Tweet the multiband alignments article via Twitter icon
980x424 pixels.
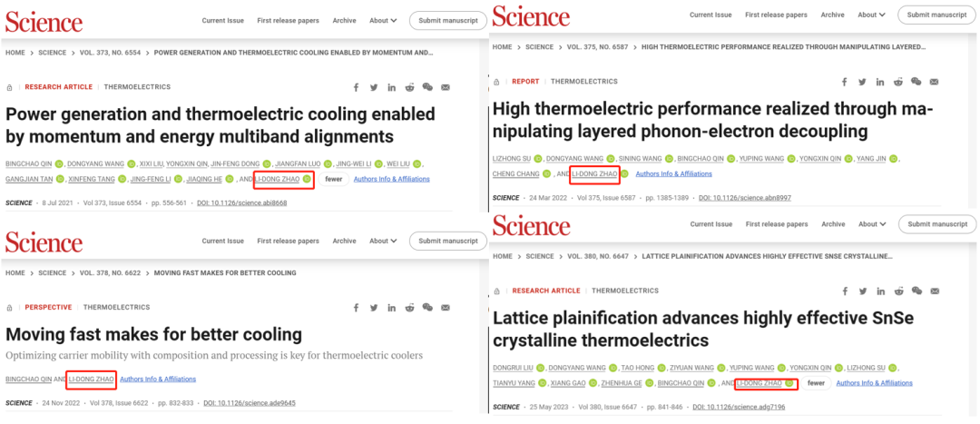coord(374,87)
